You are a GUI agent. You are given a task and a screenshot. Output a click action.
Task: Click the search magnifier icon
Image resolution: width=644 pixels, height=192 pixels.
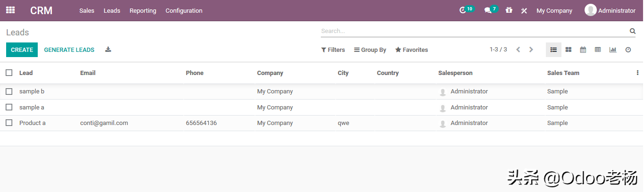tap(632, 31)
